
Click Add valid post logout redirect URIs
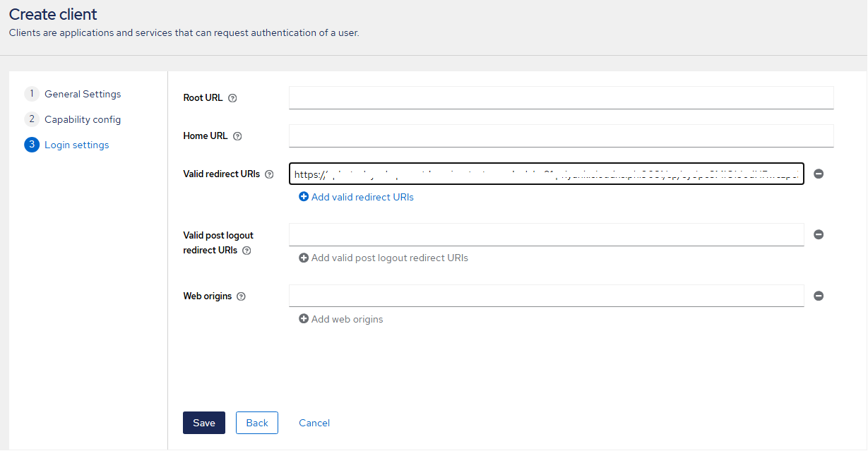tap(384, 258)
